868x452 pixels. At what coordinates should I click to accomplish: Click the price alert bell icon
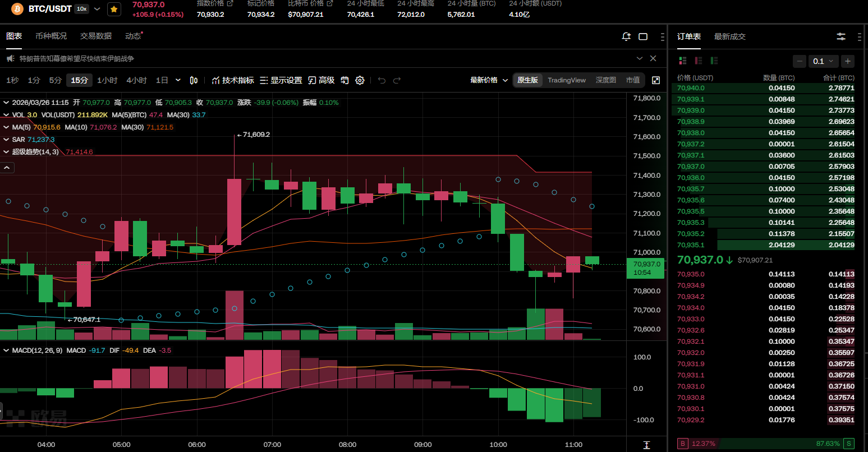[x=626, y=36]
